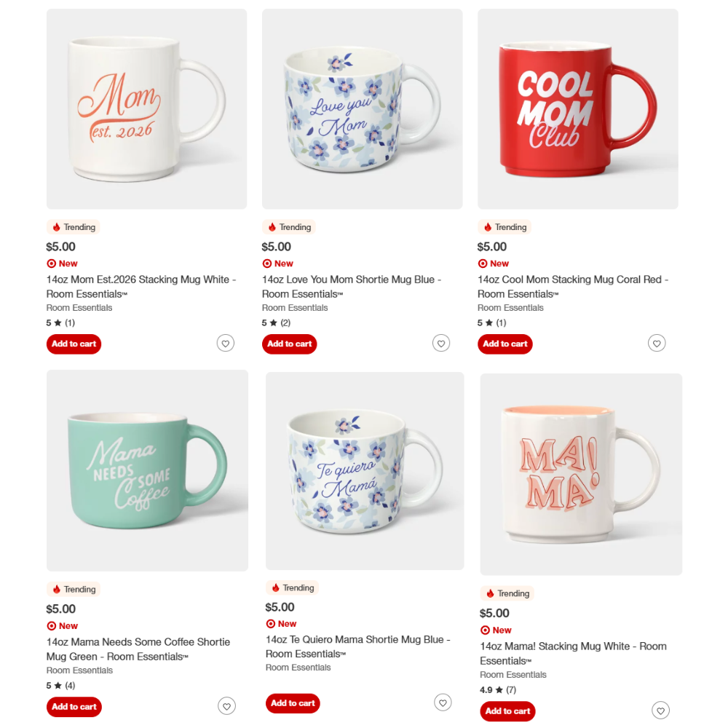728x728 pixels.
Task: Add the Cool Mom Stacking Mug to cart
Action: (505, 344)
